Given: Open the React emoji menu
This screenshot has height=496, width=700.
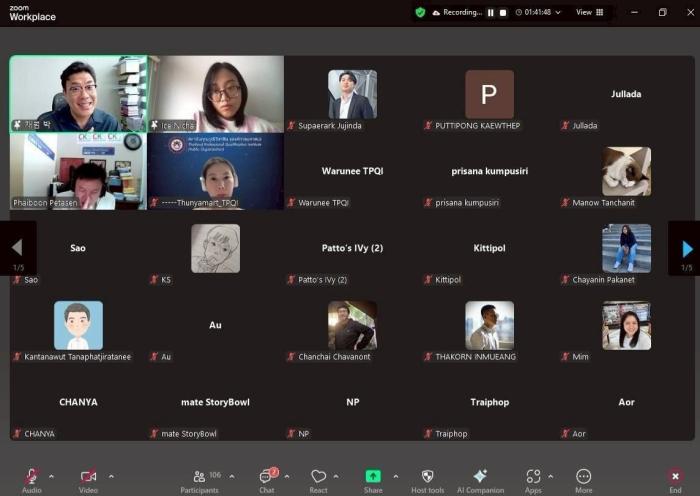Looking at the screenshot, I should click(318, 481).
